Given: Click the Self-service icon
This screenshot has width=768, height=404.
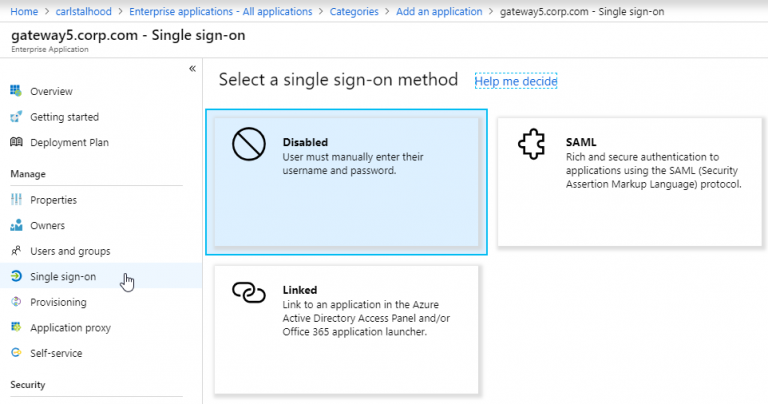Looking at the screenshot, I should click(16, 353).
